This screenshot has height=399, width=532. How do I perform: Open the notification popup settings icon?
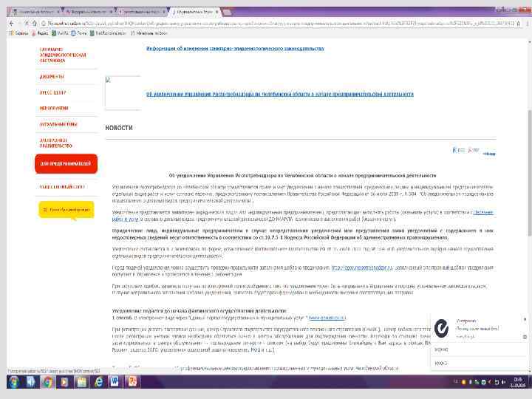coord(525,337)
